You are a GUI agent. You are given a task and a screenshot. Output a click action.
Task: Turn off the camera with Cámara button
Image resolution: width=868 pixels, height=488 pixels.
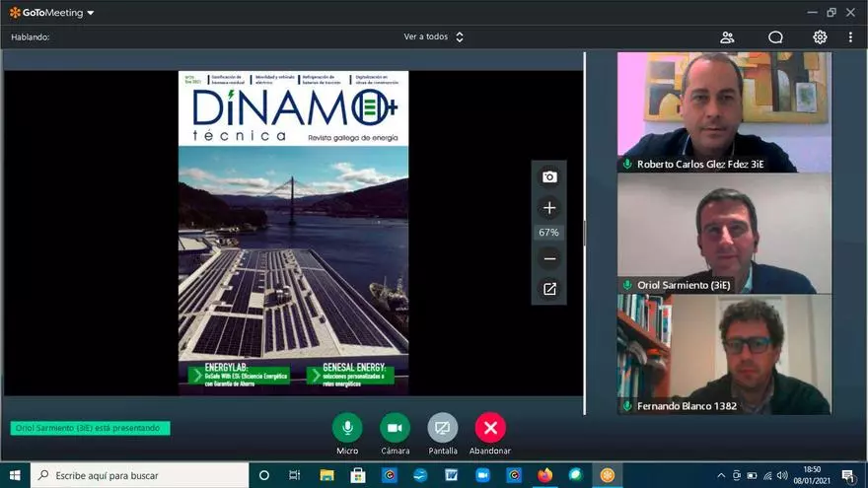tap(395, 428)
